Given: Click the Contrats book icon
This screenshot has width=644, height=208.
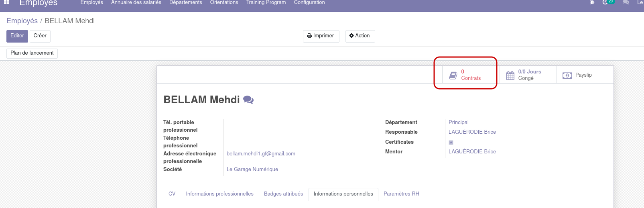Looking at the screenshot, I should click(x=453, y=75).
